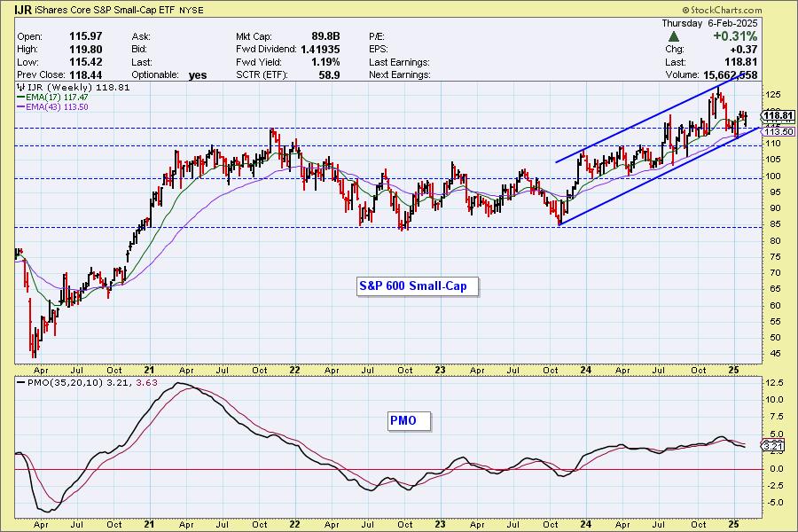The image size is (798, 532).
Task: Click the PMO signal value 3.63
Action: 147,383
